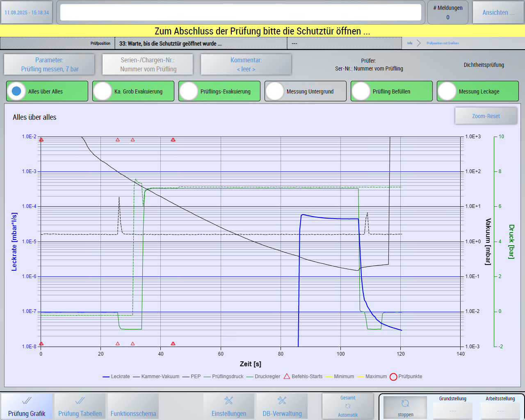Click the red Prüfpunkte circle in legend

393,377
